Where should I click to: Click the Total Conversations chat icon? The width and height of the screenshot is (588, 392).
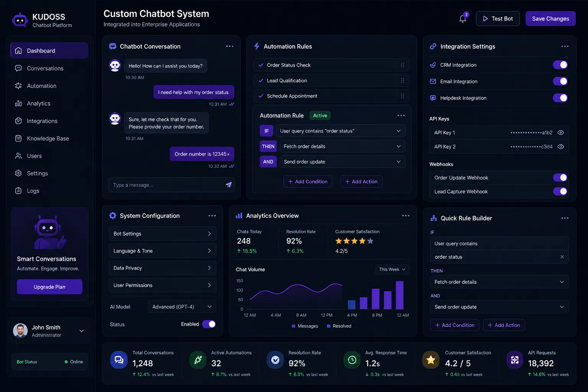coord(119,360)
